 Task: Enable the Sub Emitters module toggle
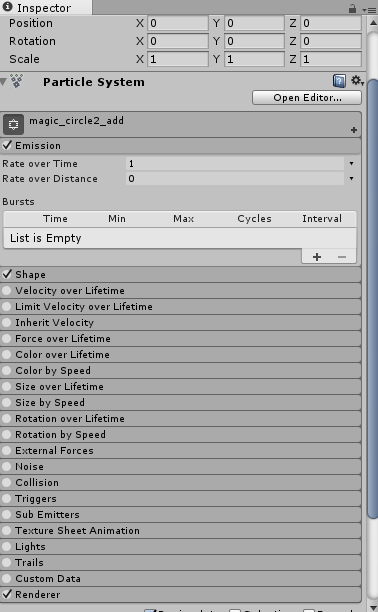(x=6, y=514)
